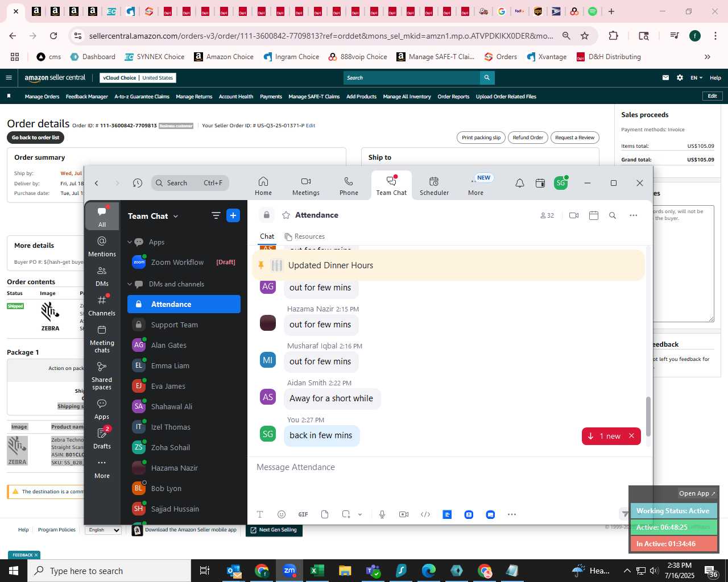The height and width of the screenshot is (582, 728).
Task: Open Attendance channel calendar icon
Action: (x=594, y=215)
